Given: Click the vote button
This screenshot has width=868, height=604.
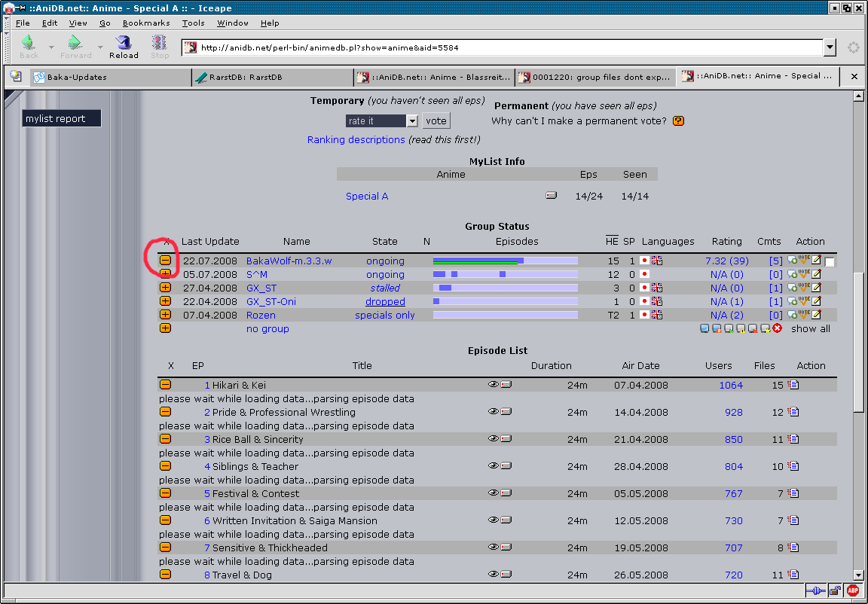Looking at the screenshot, I should coord(436,121).
